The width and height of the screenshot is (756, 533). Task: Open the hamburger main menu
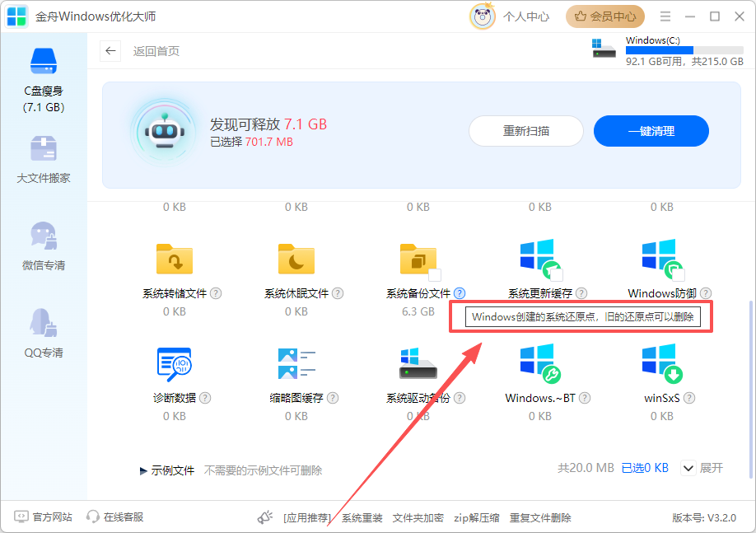click(665, 16)
